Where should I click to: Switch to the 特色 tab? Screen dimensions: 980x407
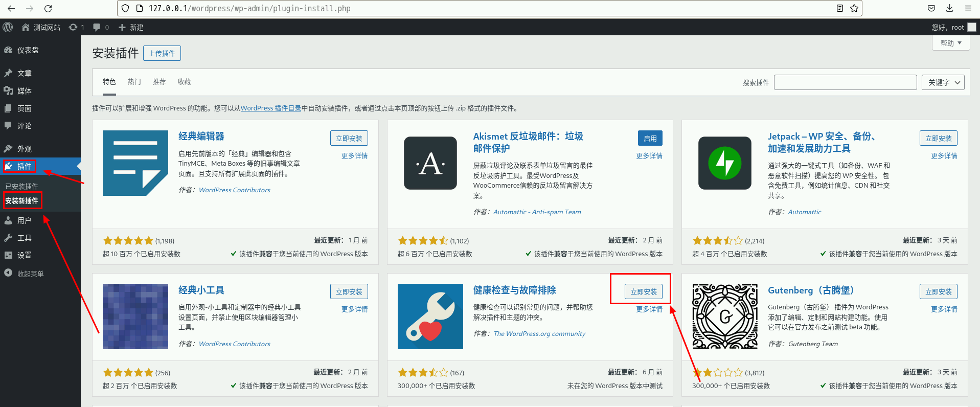tap(109, 82)
